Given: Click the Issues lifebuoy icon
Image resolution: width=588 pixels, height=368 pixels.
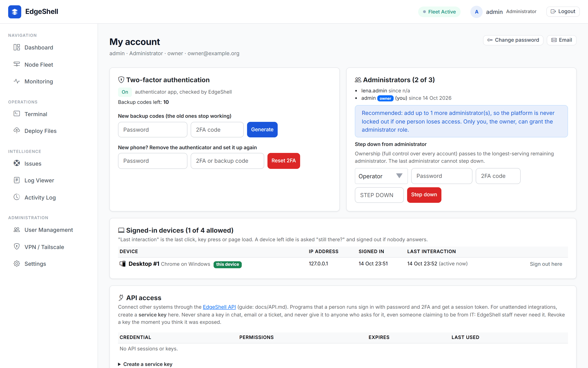Looking at the screenshot, I should tap(17, 163).
